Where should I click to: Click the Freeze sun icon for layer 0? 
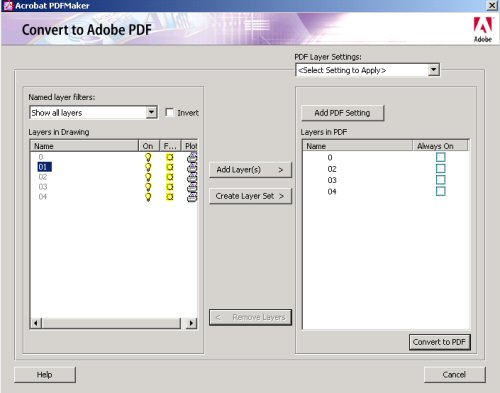170,157
